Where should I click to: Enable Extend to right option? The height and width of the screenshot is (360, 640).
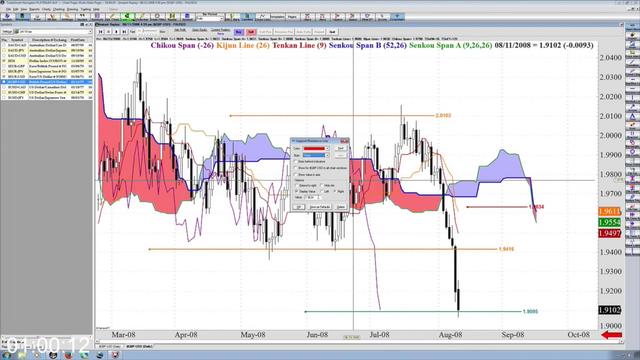click(x=297, y=186)
